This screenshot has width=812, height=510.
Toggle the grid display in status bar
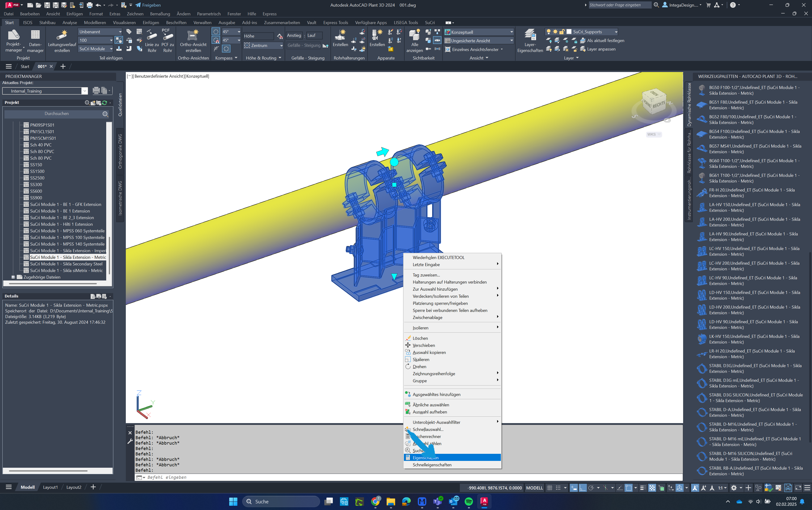click(550, 488)
